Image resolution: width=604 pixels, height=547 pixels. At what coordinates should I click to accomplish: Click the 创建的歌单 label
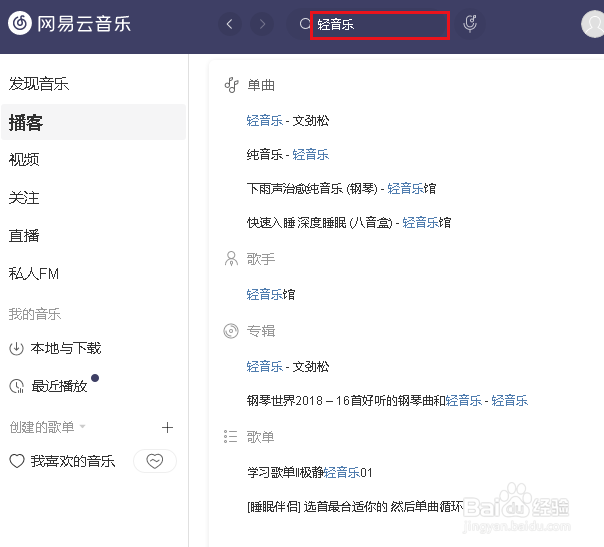click(x=42, y=427)
